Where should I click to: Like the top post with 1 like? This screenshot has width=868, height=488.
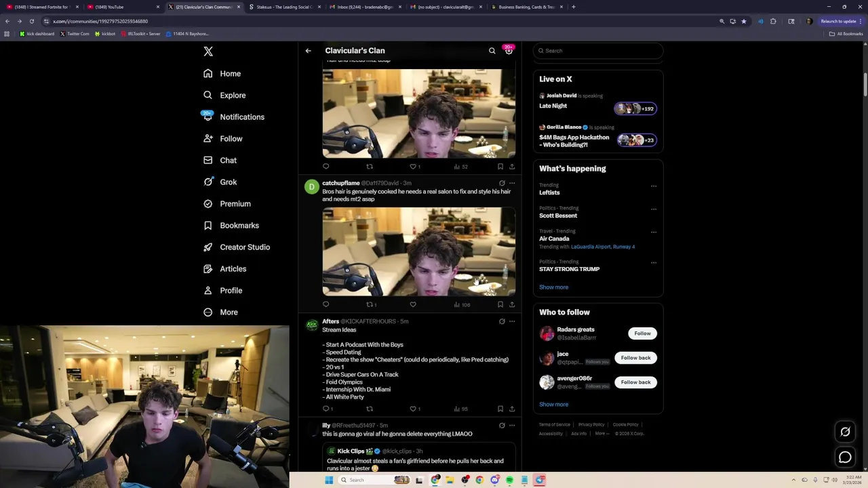pyautogui.click(x=414, y=166)
